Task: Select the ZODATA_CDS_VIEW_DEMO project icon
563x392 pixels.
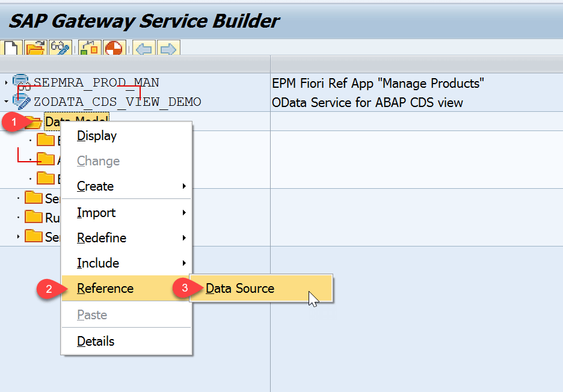Action: click(22, 102)
